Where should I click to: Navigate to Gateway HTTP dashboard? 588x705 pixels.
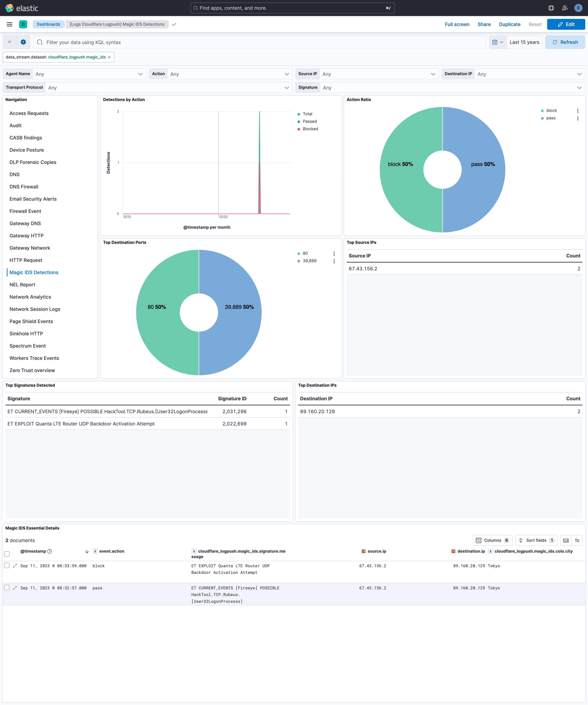27,236
